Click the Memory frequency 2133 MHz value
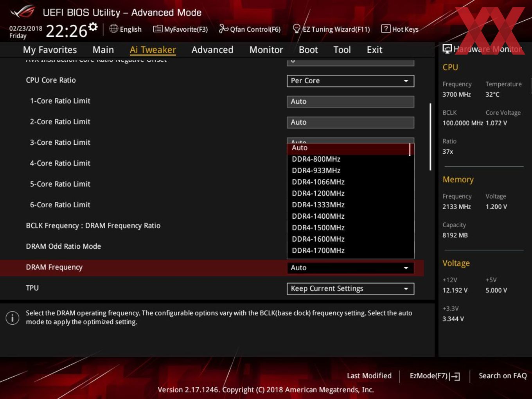Screen dimensions: 532x399 pos(457,207)
